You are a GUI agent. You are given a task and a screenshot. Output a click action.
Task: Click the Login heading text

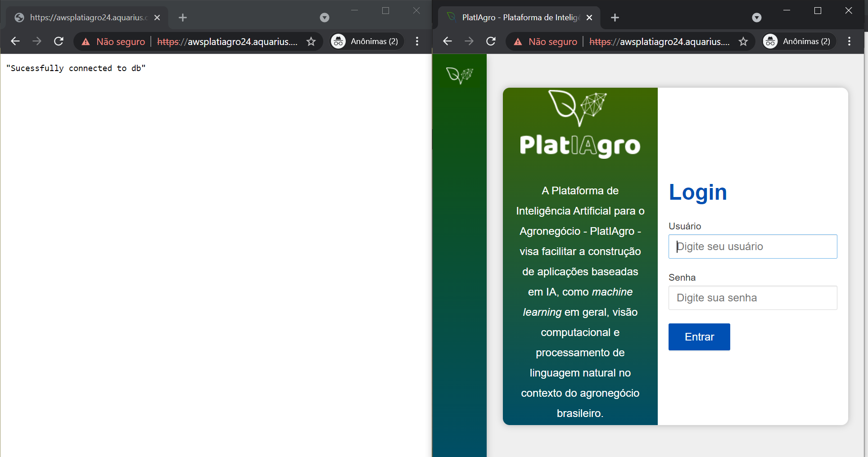(698, 193)
